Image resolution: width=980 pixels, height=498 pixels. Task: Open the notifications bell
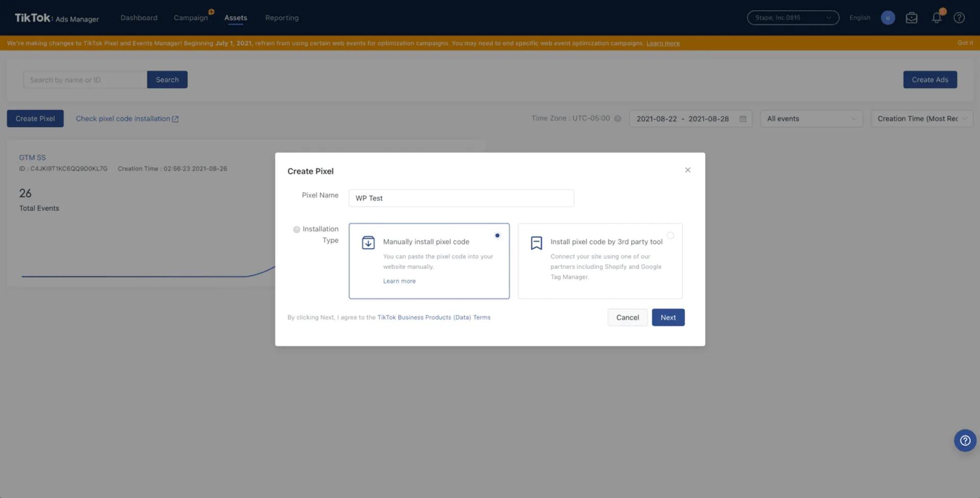point(937,18)
